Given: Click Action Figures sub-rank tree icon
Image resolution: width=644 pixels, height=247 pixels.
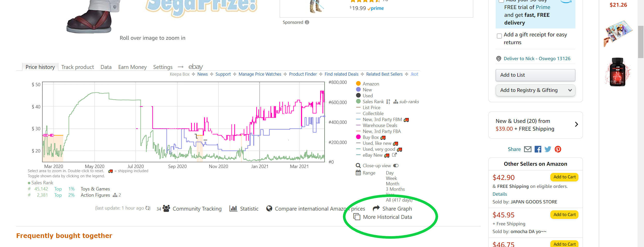Looking at the screenshot, I should tap(115, 195).
